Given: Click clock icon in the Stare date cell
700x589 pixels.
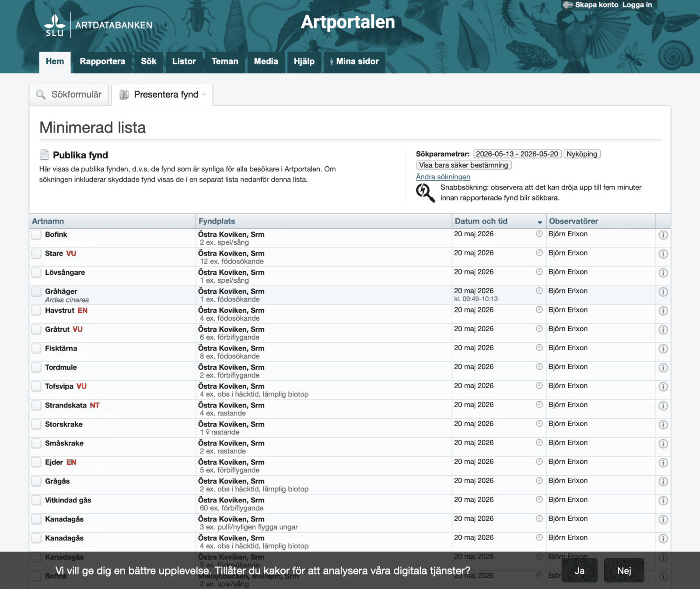Looking at the screenshot, I should tap(539, 252).
